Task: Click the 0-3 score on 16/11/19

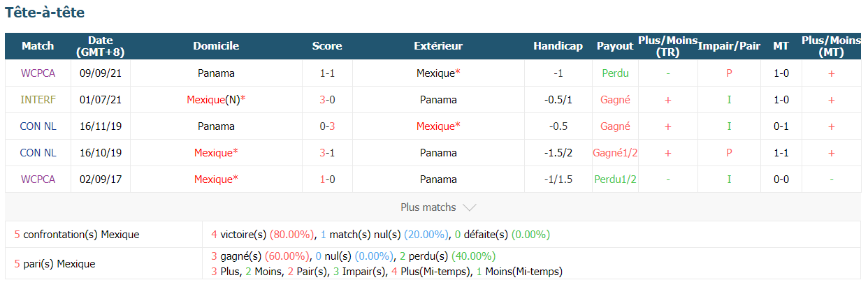Action: 327,126
